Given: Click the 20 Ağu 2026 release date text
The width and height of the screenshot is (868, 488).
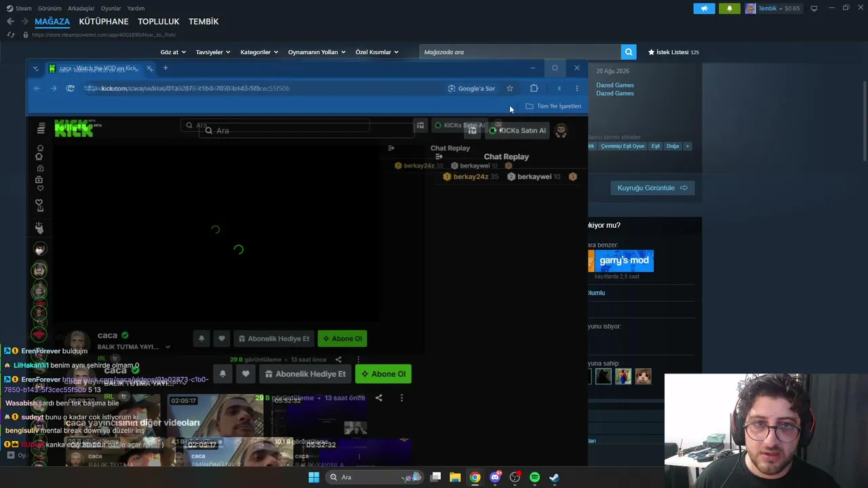Looking at the screenshot, I should tap(613, 71).
